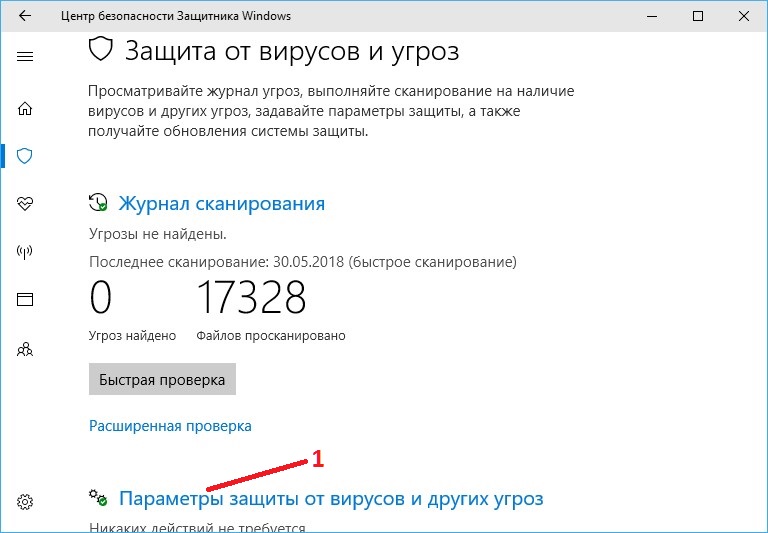Open device health heart icon in sidebar

(25, 203)
